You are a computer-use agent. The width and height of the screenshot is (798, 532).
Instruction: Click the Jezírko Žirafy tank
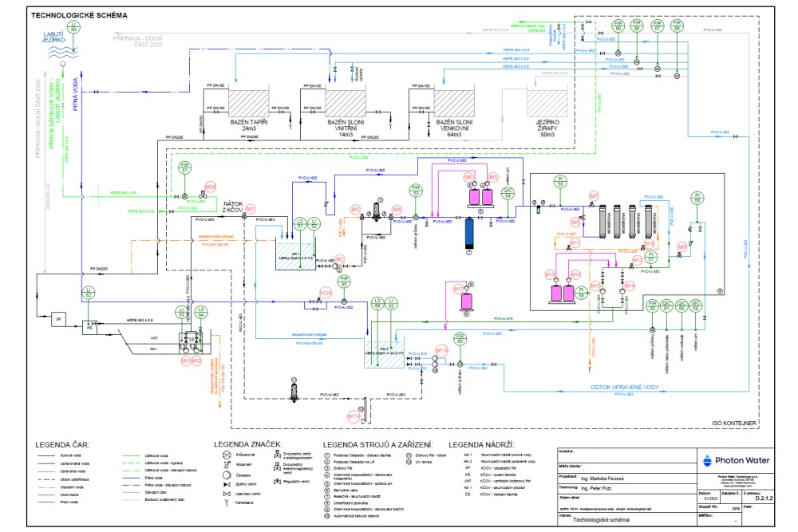pyautogui.click(x=547, y=103)
